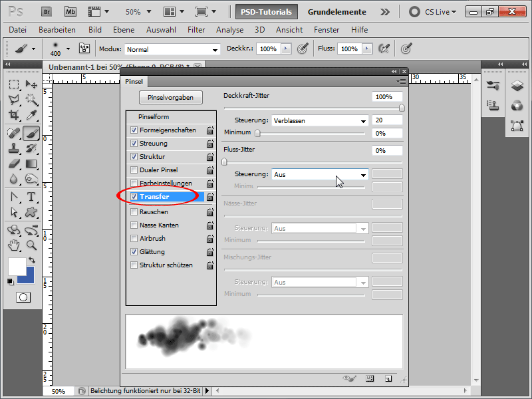The height and width of the screenshot is (399, 532).
Task: Open the Pinsel panel flyout menu
Action: point(402,81)
